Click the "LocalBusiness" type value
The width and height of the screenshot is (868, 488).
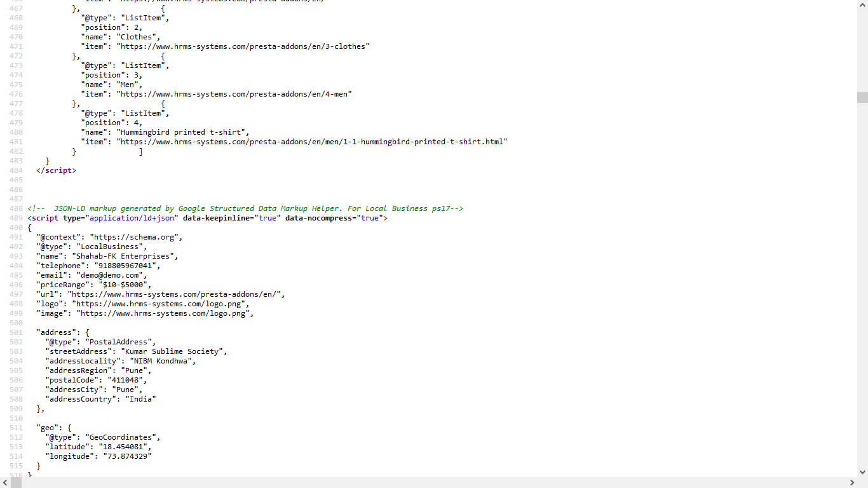pos(109,247)
